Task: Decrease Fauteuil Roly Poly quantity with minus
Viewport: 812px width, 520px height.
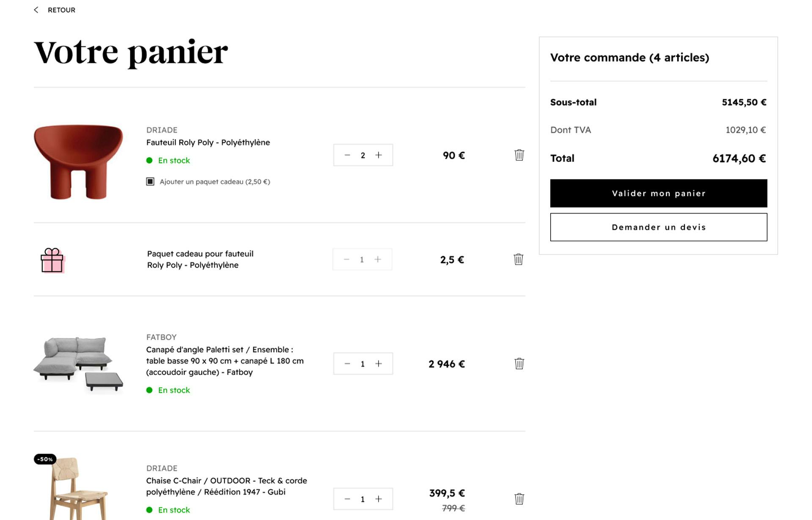Action: pos(347,155)
